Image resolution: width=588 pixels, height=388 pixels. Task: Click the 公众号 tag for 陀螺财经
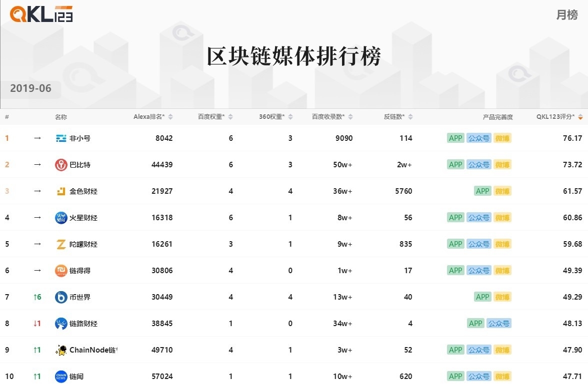pos(479,244)
